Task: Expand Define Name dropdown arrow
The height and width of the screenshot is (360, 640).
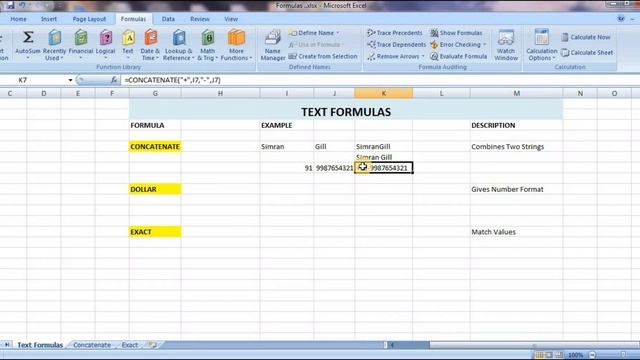Action: (x=338, y=33)
